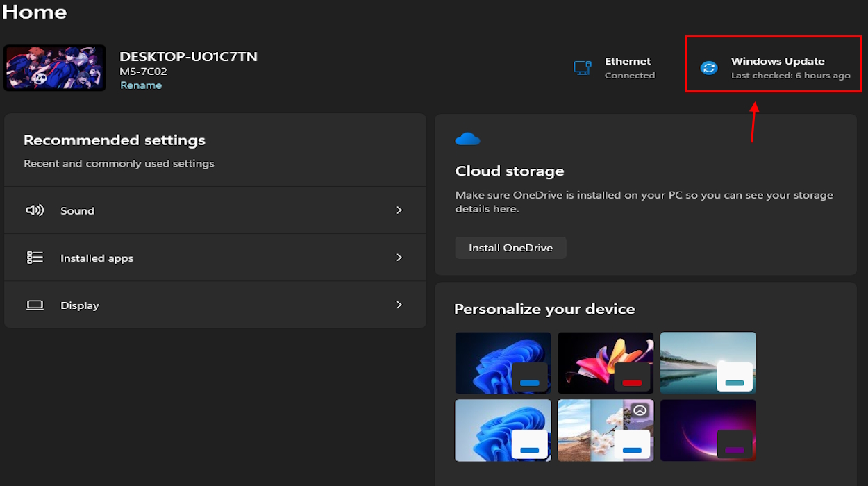Pick the Windows Spotlight cherry blossom theme
The image size is (868, 486).
[x=605, y=430]
